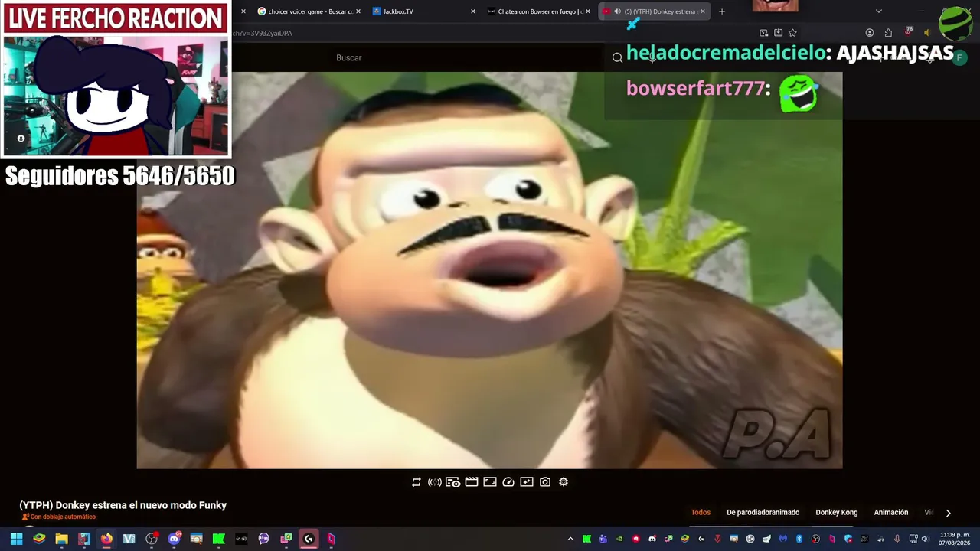This screenshot has height=551, width=980.
Task: Open BlueStacks from the taskbar
Action: click(x=39, y=539)
